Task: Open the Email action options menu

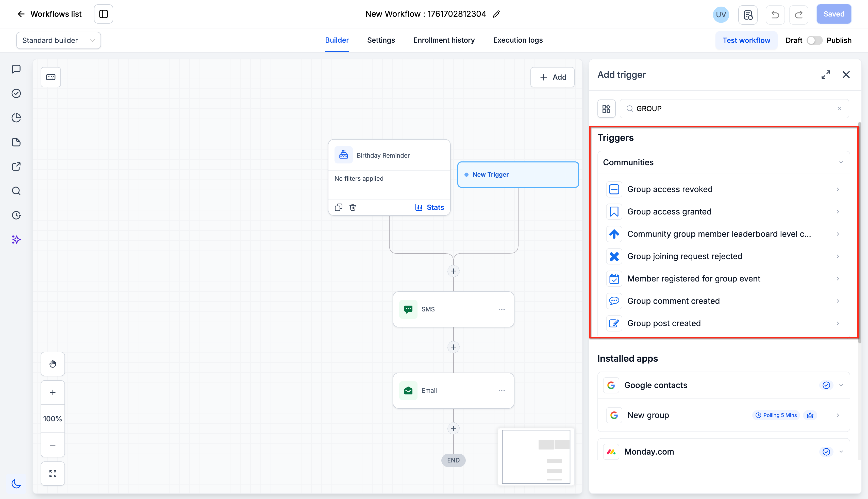Action: pos(502,390)
